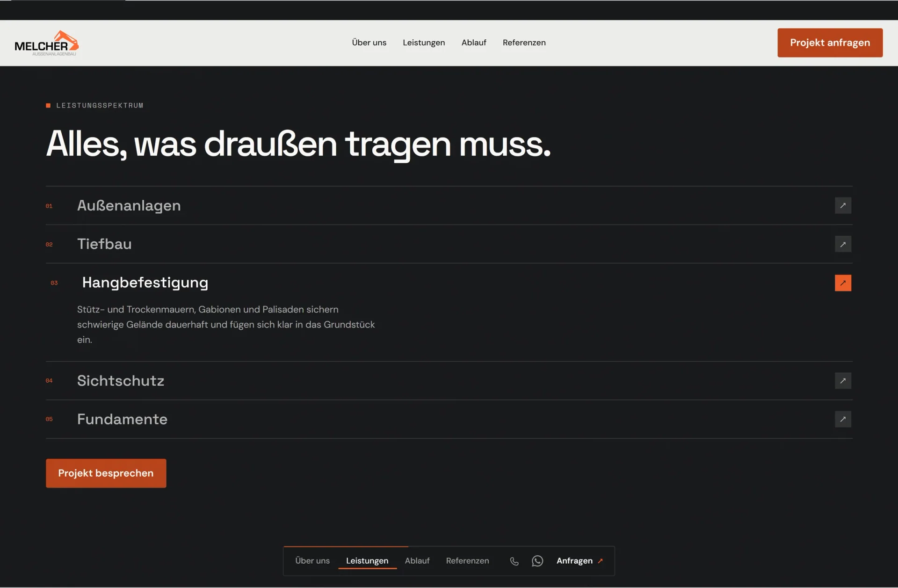Expand the Fundamente accordion row
The width and height of the screenshot is (898, 588).
(x=449, y=419)
